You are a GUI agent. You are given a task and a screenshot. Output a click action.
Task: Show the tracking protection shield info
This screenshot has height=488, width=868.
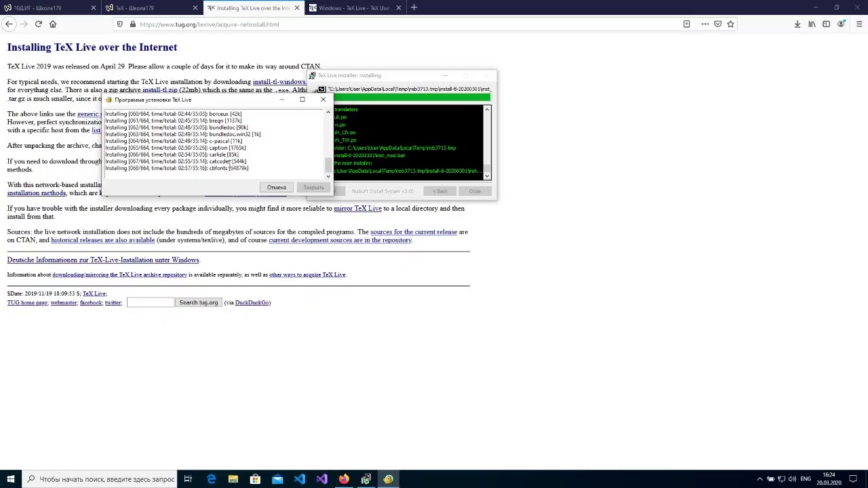pos(120,24)
